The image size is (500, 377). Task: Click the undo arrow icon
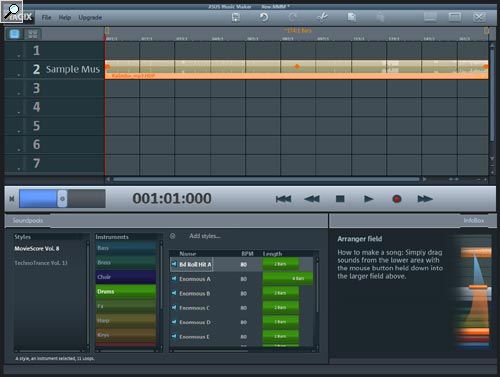(x=264, y=17)
